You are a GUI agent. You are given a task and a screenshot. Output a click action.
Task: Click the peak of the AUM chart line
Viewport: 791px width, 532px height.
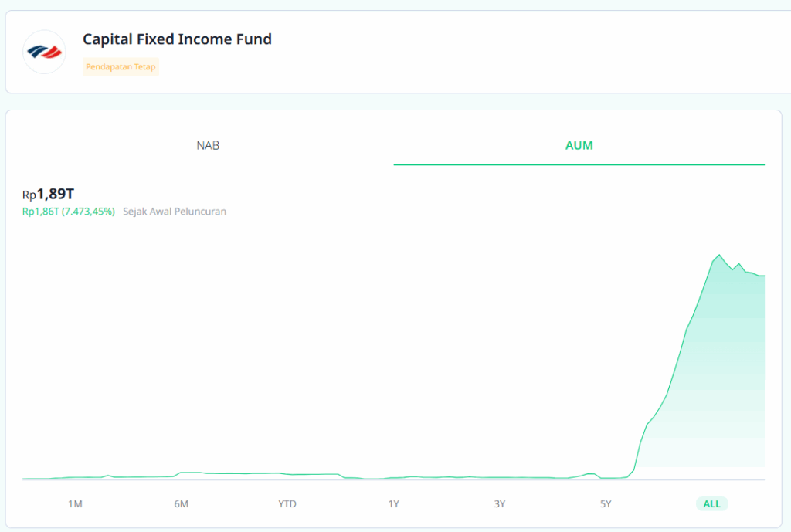719,255
